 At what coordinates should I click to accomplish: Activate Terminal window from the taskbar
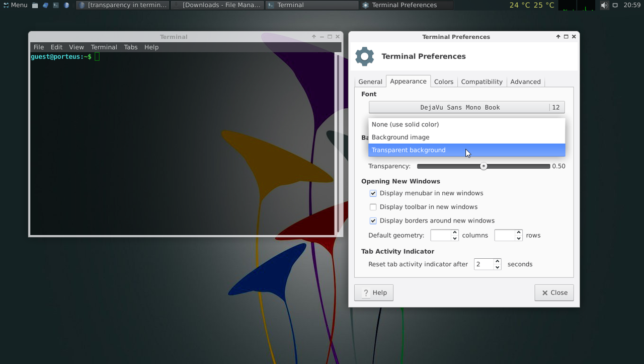pyautogui.click(x=312, y=5)
